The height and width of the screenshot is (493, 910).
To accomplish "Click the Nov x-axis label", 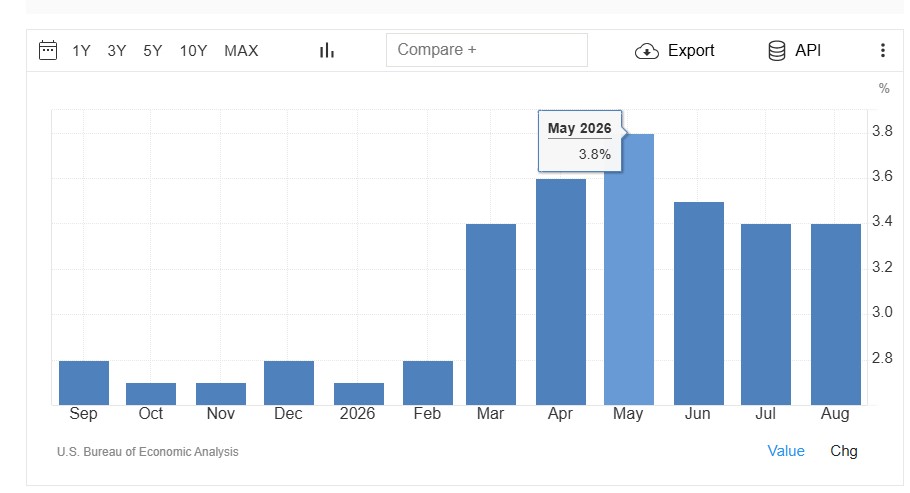I will [x=221, y=413].
